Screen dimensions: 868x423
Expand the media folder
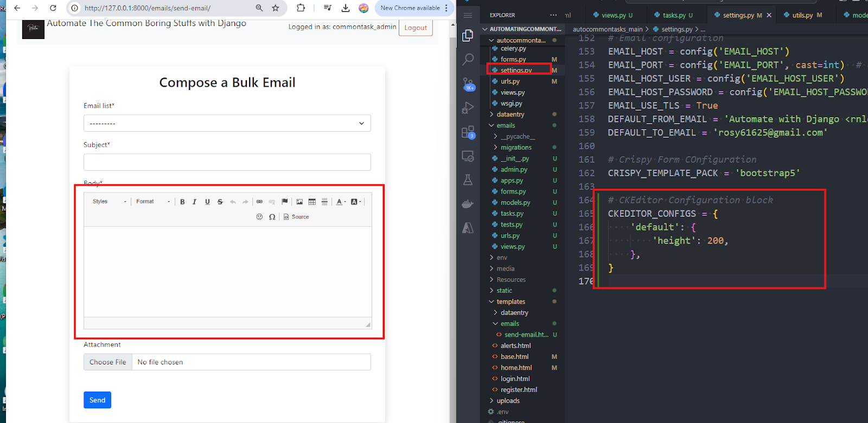click(x=505, y=268)
